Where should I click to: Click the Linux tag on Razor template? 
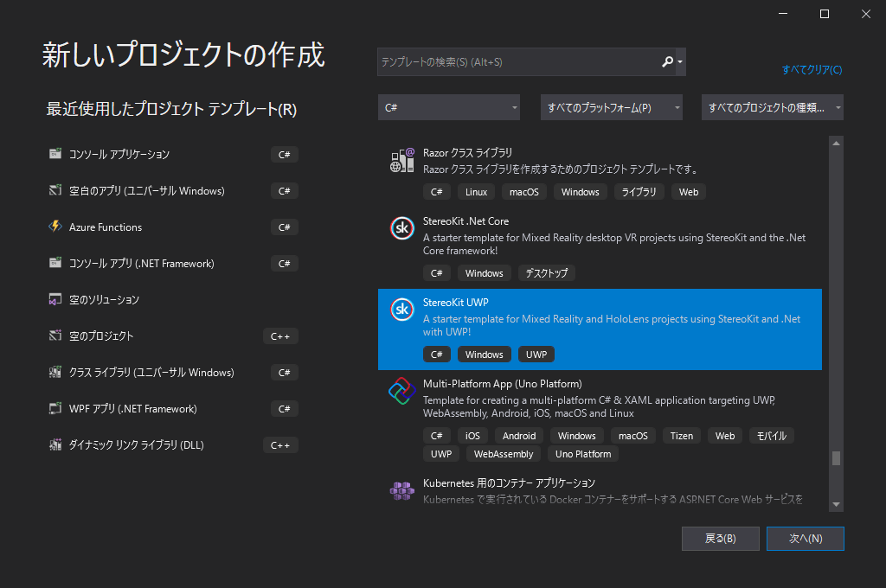click(x=477, y=192)
